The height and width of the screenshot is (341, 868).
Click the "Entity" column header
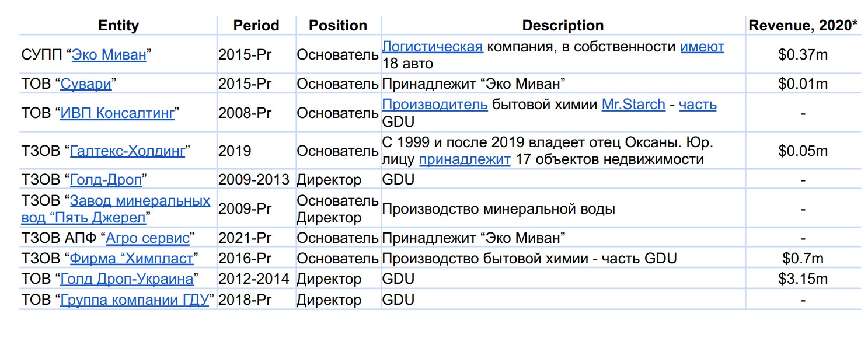click(118, 26)
